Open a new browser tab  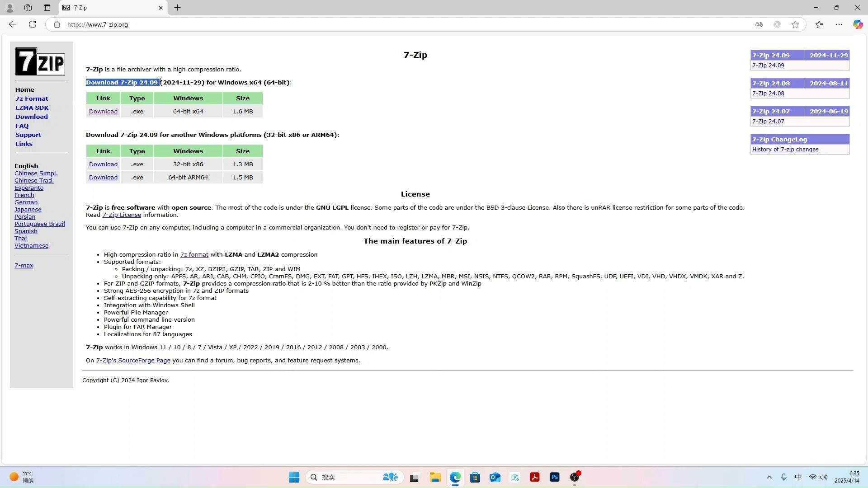click(x=177, y=8)
